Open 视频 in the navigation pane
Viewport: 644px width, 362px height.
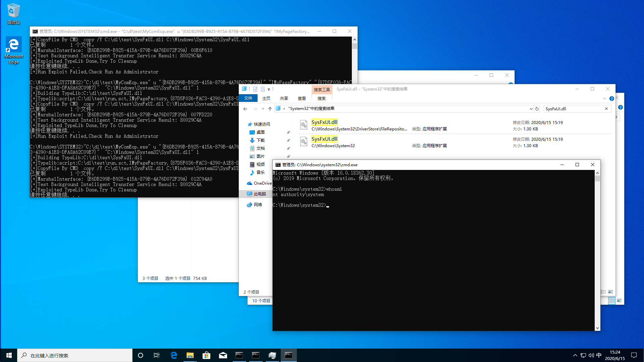[x=261, y=164]
